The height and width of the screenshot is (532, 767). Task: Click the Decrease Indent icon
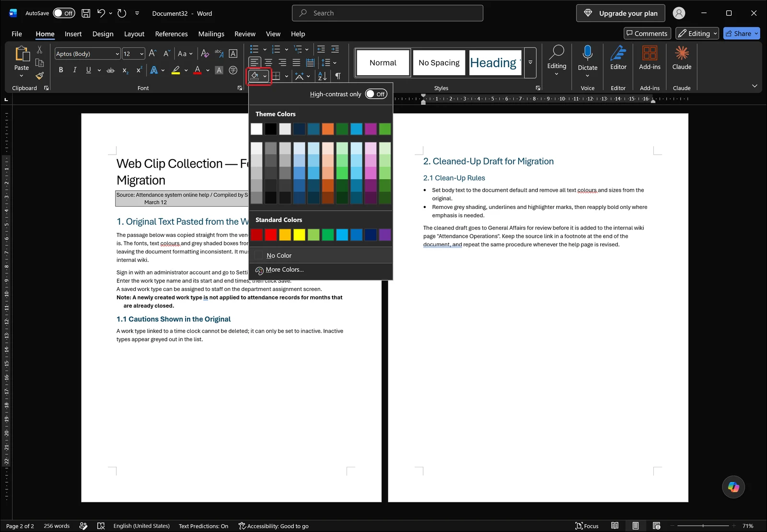(321, 49)
